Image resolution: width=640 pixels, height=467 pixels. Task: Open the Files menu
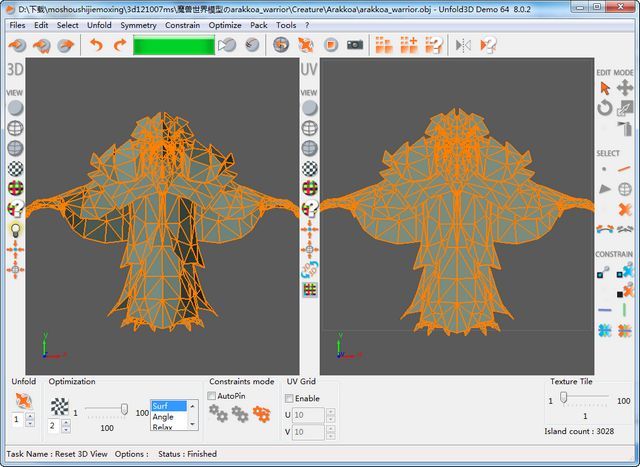[17, 25]
